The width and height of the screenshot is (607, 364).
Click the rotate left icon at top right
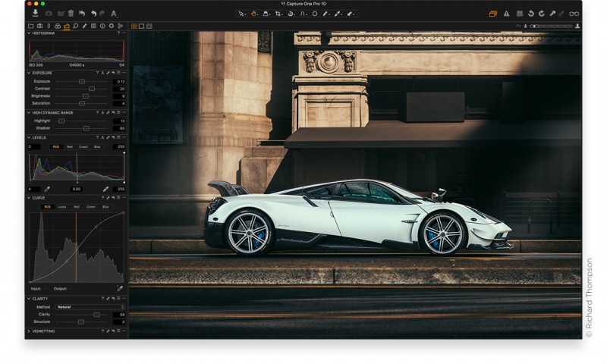[531, 14]
